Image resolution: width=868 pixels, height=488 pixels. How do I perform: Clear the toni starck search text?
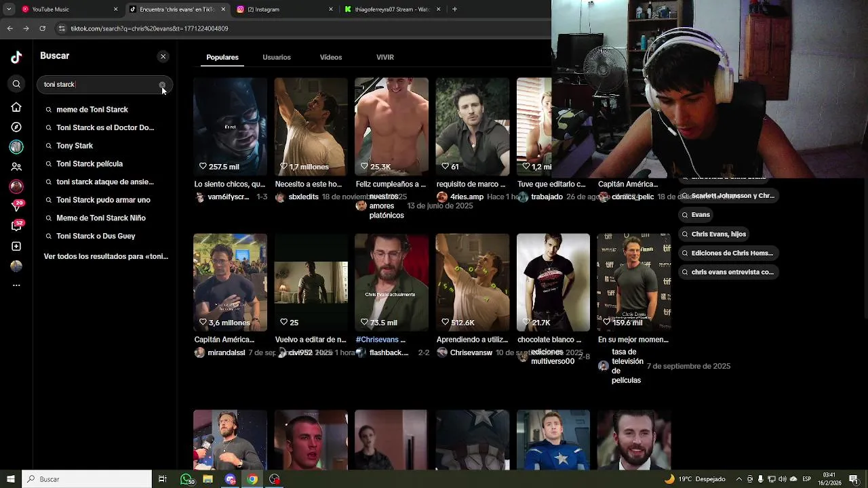162,85
